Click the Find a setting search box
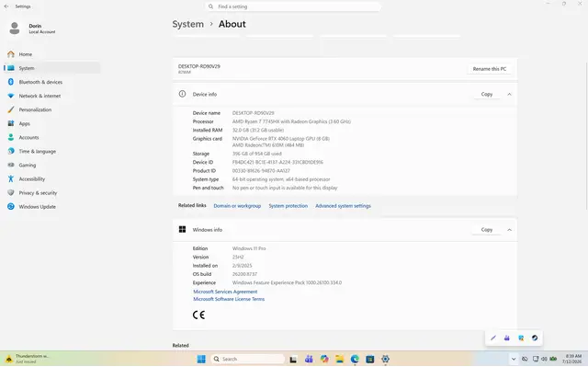Screen dimensions: 588x367 coord(293,6)
